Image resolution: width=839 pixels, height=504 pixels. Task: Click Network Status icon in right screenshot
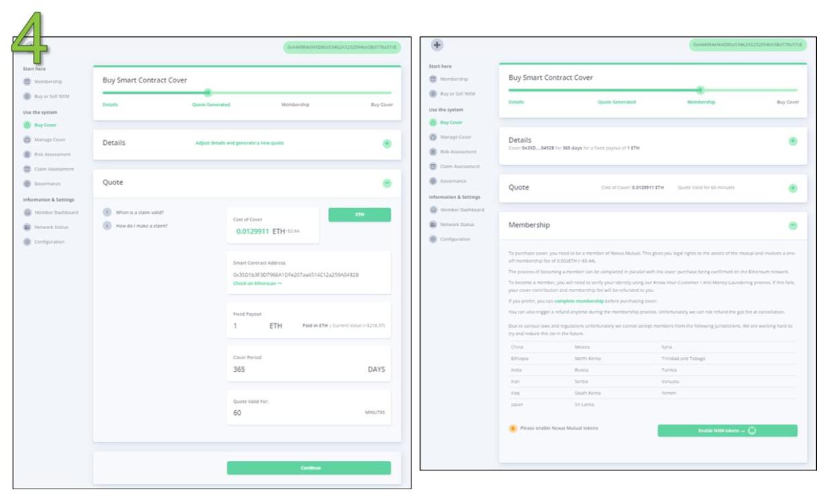(433, 225)
